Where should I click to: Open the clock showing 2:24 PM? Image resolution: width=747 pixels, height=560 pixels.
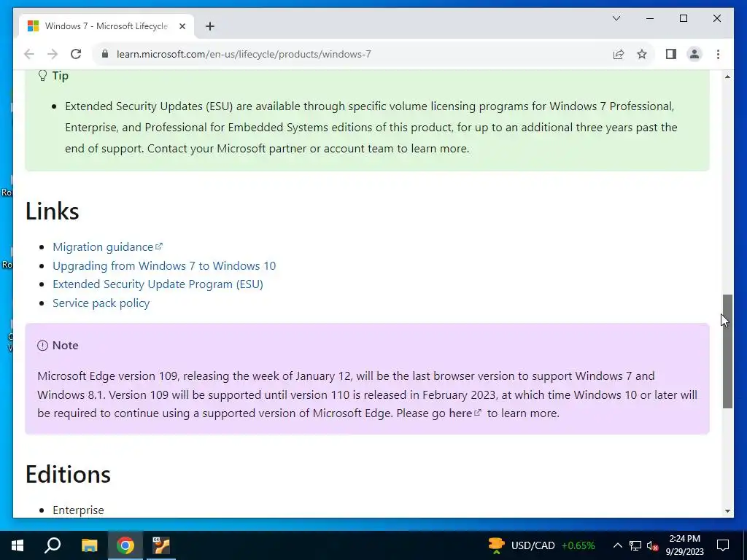tap(684, 545)
